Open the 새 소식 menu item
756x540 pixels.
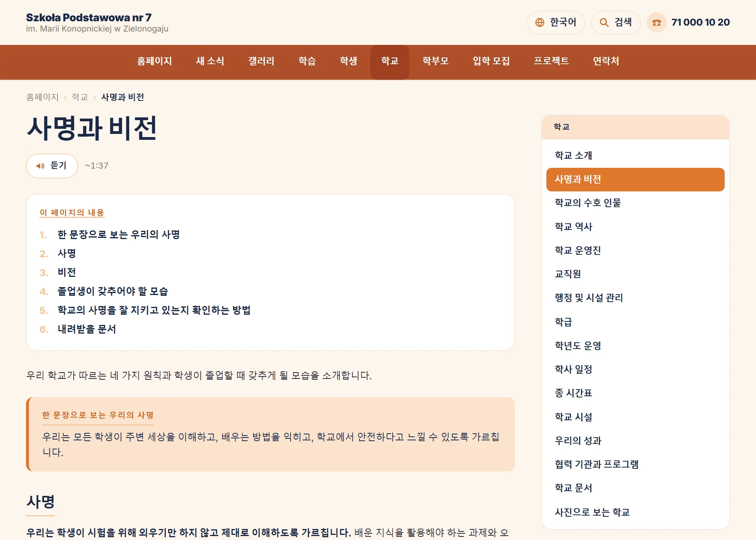click(210, 61)
